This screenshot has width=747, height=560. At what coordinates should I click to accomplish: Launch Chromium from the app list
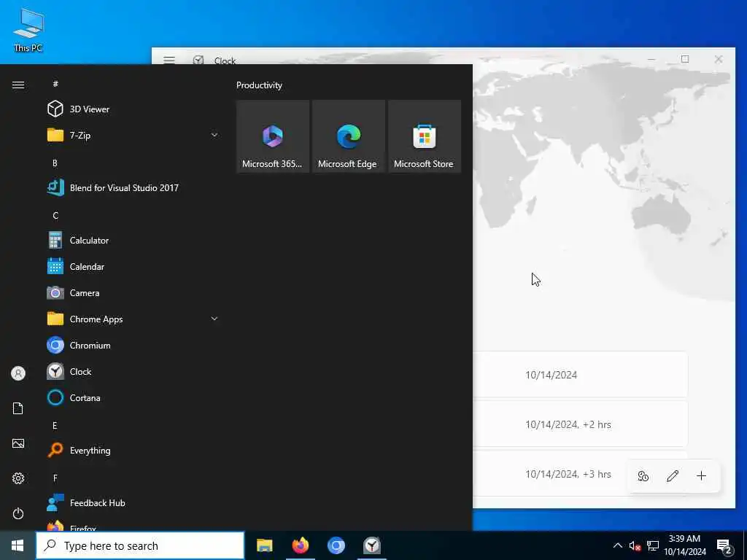tap(133, 345)
